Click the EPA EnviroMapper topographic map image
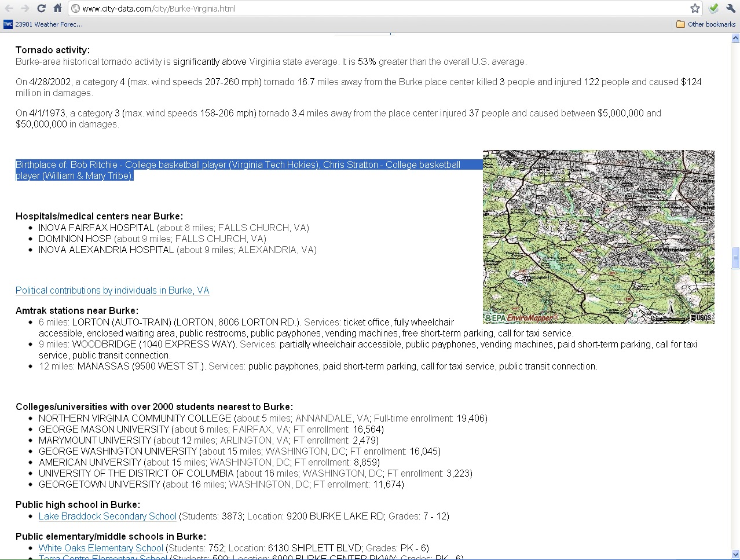 599,237
